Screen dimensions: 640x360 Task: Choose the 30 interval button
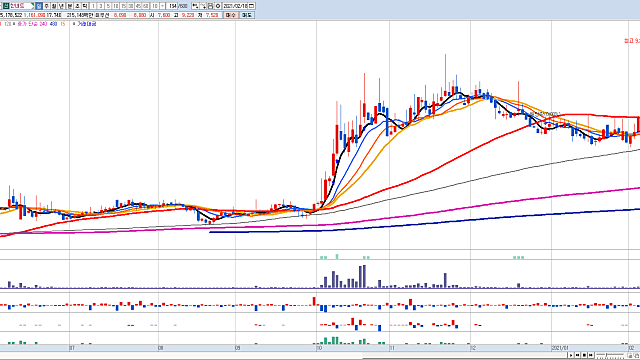coord(131,6)
